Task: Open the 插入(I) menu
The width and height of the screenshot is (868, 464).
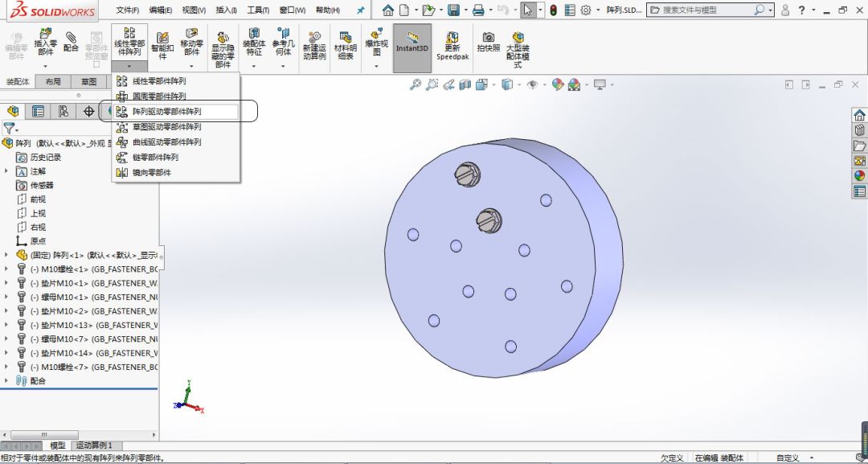Action: 226,10
